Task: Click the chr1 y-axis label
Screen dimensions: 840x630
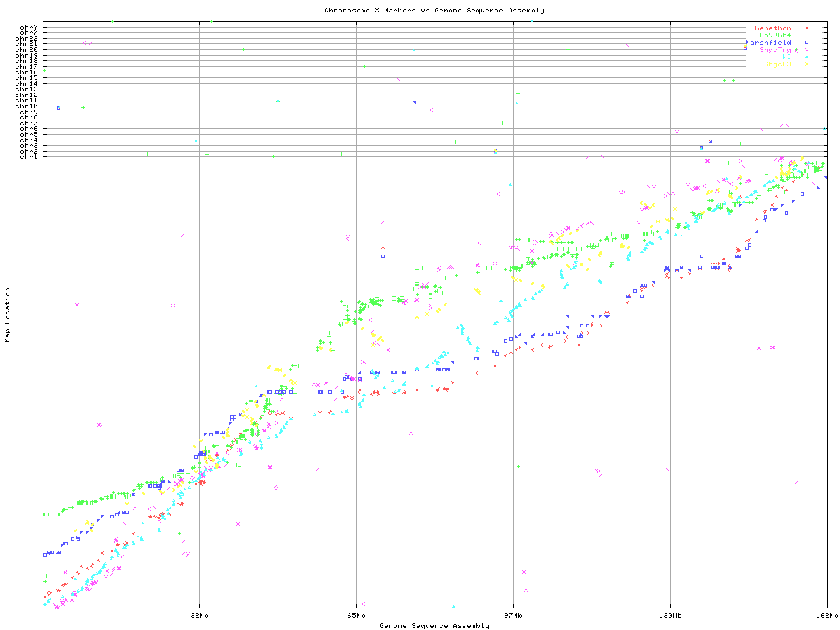Action: 29,156
